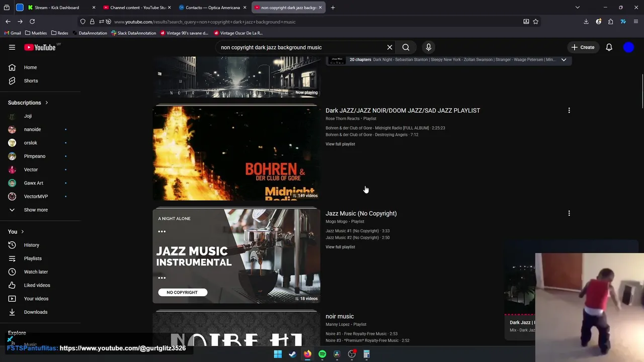Start voice search with the microphone icon
The image size is (644, 362).
[429, 47]
